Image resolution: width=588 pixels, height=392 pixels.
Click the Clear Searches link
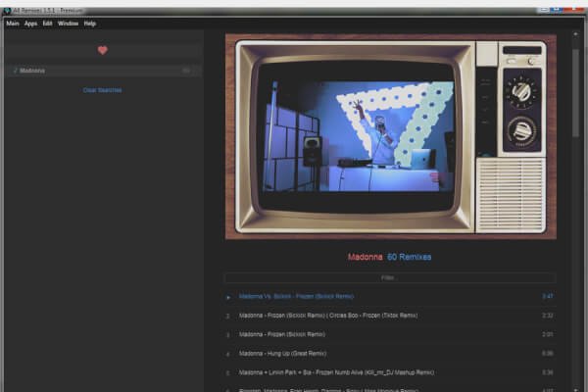click(x=102, y=90)
